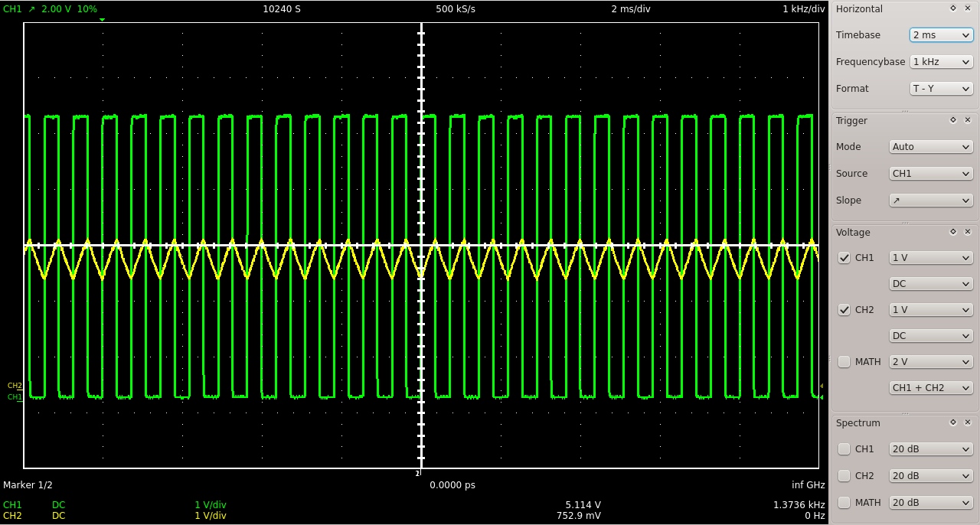
Task: Expand the Trigger Slope dropdown
Action: pos(930,201)
